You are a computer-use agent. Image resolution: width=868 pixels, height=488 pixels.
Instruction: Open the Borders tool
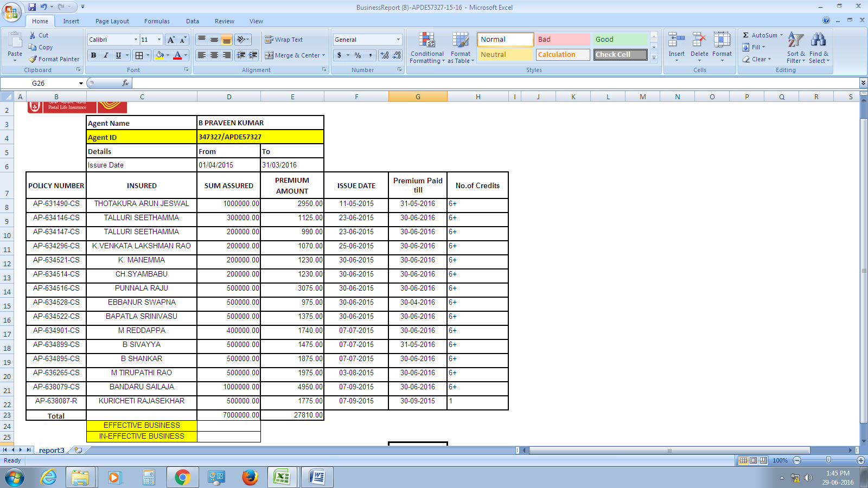click(x=139, y=55)
